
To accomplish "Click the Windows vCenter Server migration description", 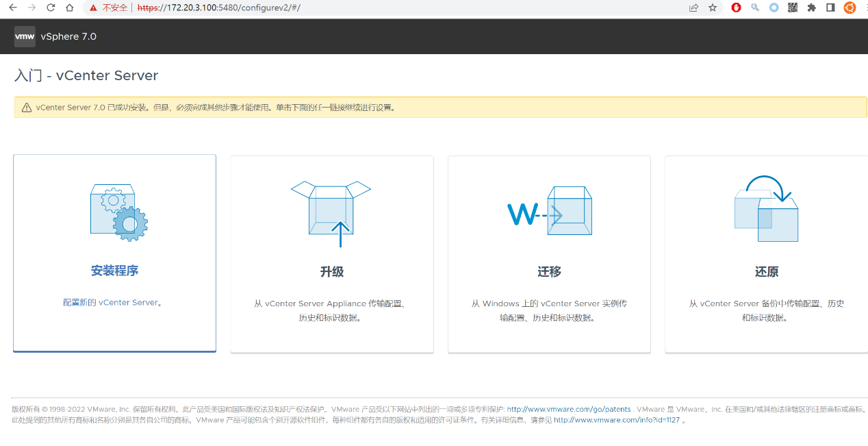I will coord(549,310).
